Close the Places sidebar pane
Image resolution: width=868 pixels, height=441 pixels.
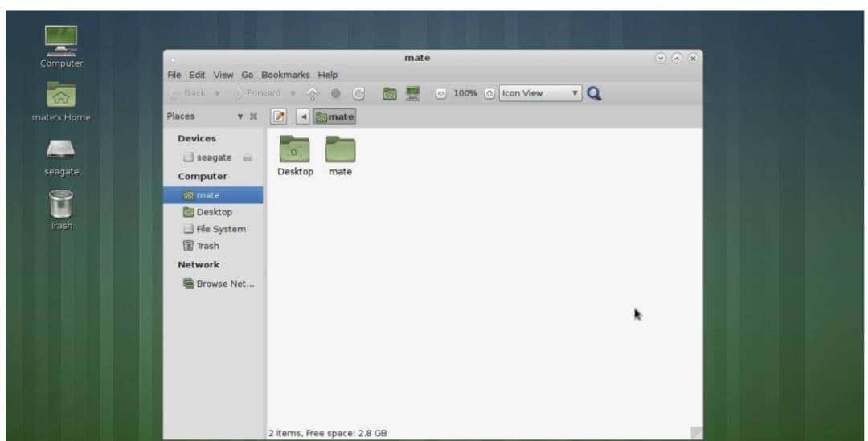253,116
